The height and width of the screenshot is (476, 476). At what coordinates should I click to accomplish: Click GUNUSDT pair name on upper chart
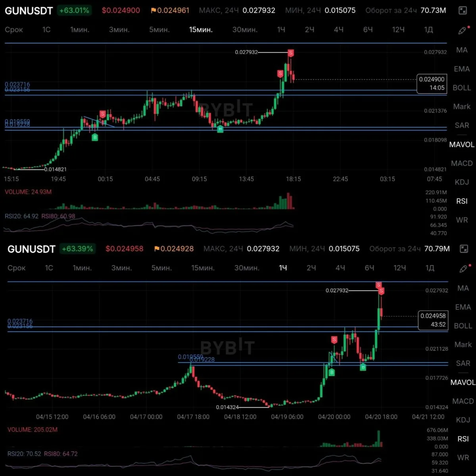click(x=29, y=11)
